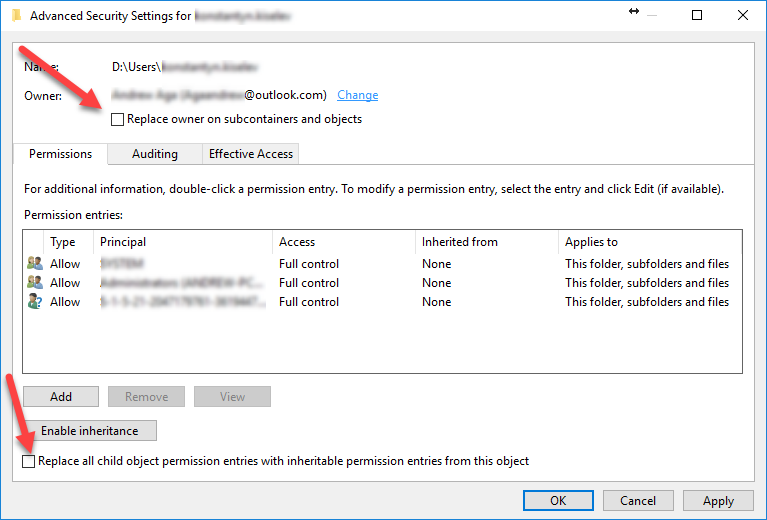The height and width of the screenshot is (520, 767).
Task: Confirm the dialog with OK
Action: (x=558, y=500)
